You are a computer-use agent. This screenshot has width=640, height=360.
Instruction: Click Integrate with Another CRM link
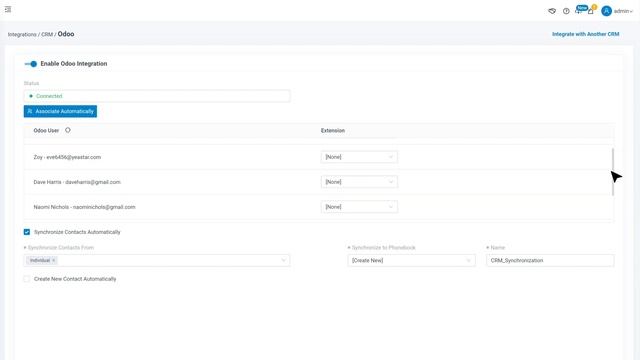(585, 34)
